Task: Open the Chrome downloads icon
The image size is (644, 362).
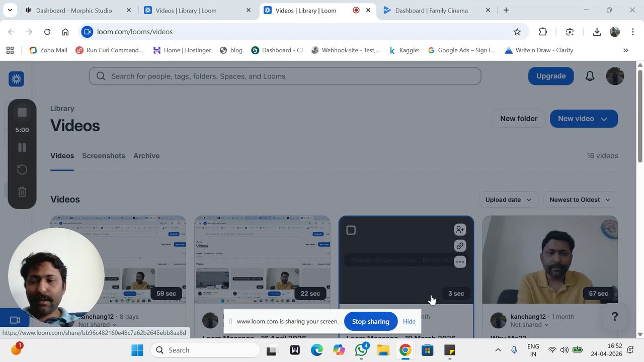Action: pos(597,32)
